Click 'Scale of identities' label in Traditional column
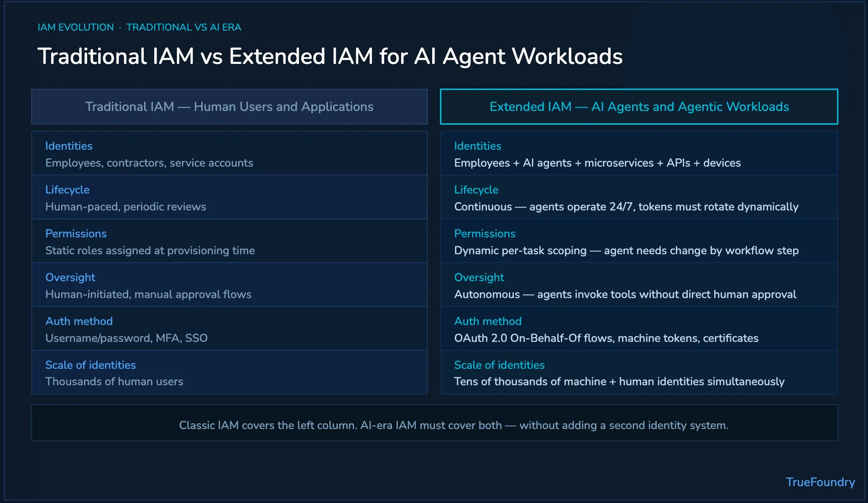This screenshot has width=868, height=503. tap(90, 365)
